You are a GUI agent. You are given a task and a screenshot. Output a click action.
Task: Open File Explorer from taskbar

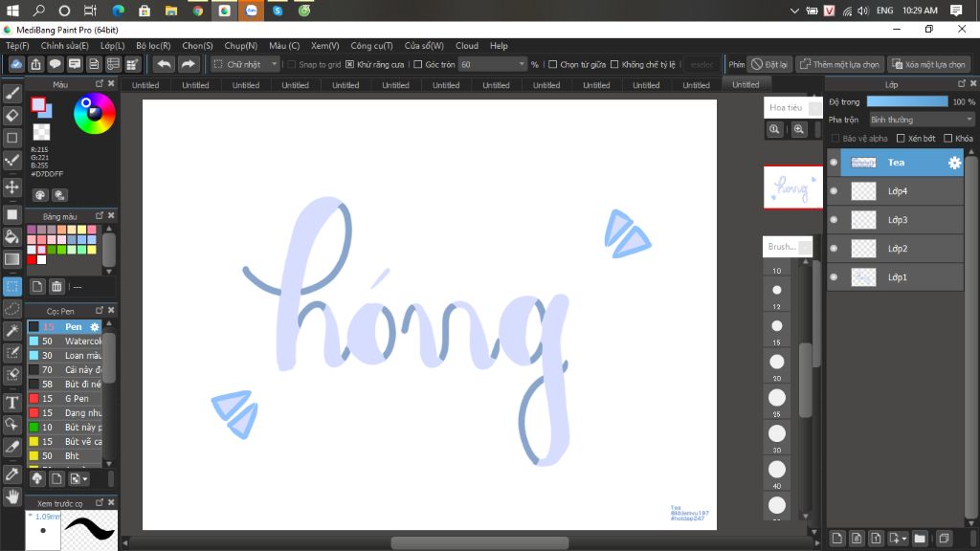[170, 11]
